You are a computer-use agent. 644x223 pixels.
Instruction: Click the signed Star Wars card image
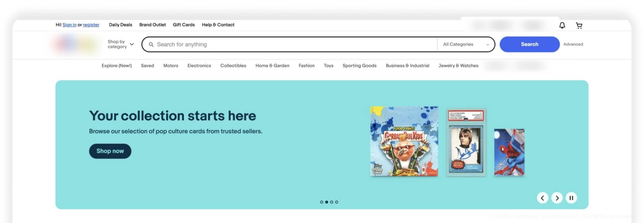[x=466, y=142]
